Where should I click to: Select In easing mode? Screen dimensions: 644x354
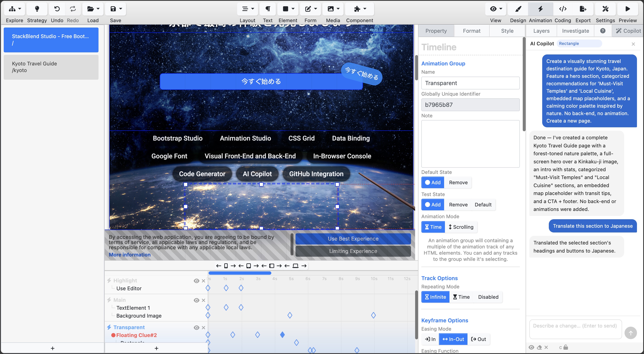click(x=430, y=339)
